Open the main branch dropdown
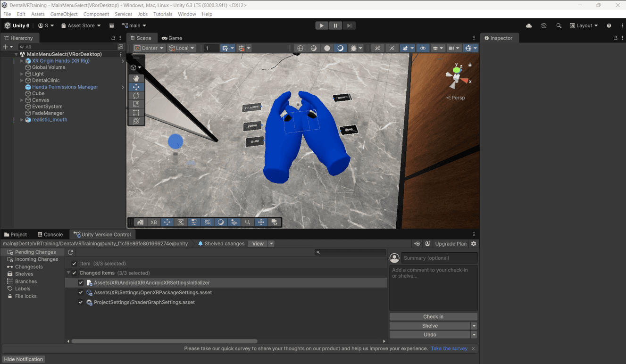Image resolution: width=626 pixels, height=364 pixels. point(134,25)
